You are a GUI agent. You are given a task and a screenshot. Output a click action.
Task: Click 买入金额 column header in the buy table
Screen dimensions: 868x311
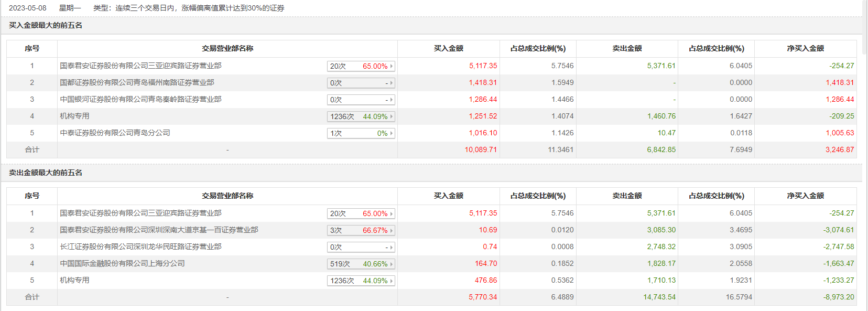(448, 48)
